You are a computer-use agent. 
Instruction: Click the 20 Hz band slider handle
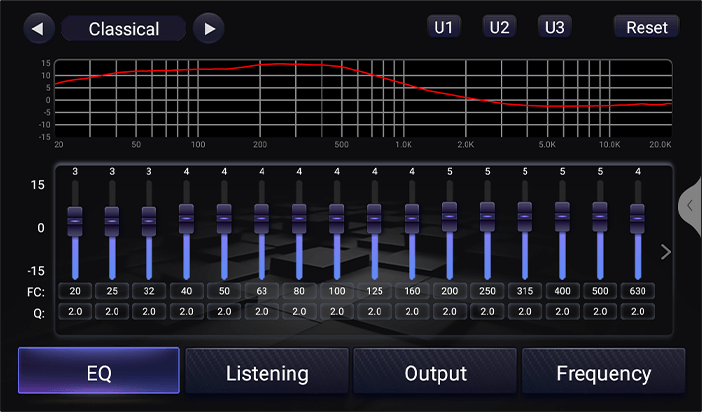click(75, 221)
